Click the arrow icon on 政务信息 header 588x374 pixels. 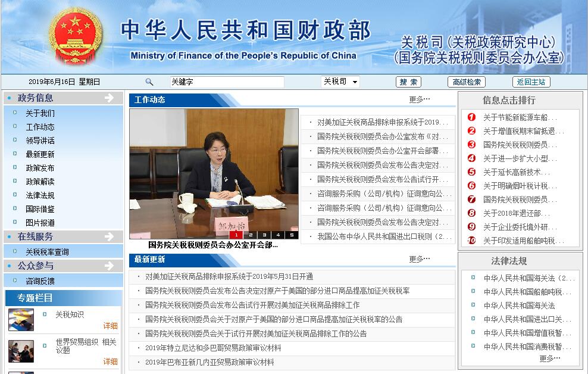click(x=109, y=98)
